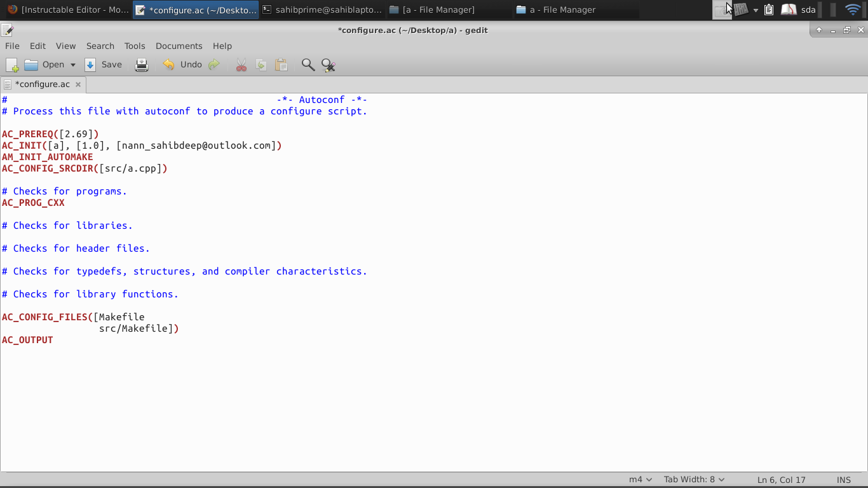The height and width of the screenshot is (488, 868).
Task: Click the AC_INIT line with email address
Action: pyautogui.click(x=142, y=146)
